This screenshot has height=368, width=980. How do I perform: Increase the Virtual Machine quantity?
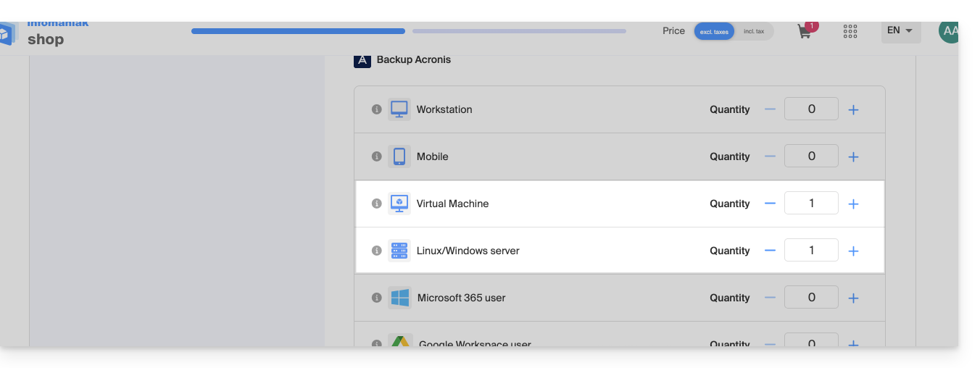click(853, 204)
